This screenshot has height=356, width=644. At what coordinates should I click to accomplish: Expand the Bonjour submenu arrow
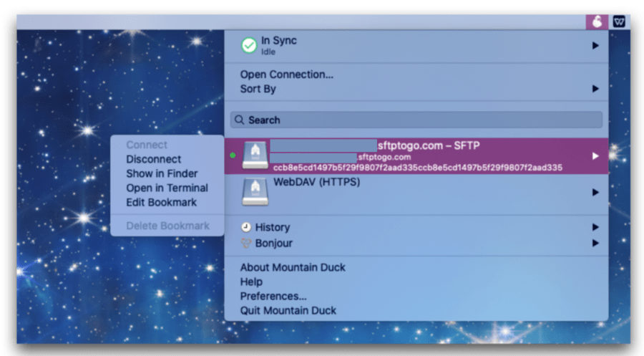(x=595, y=243)
